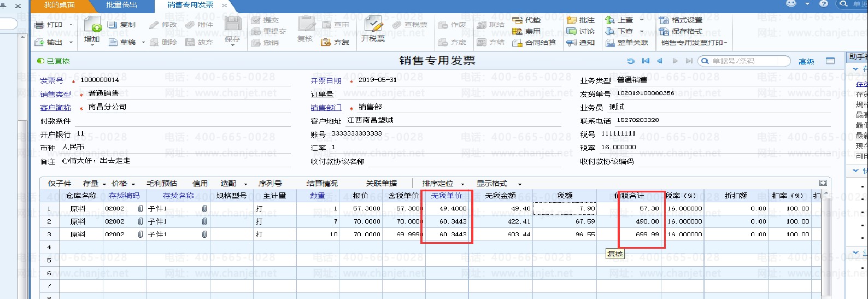Click the refresh arrow icon beside navigation
The image size is (868, 299).
point(631,61)
